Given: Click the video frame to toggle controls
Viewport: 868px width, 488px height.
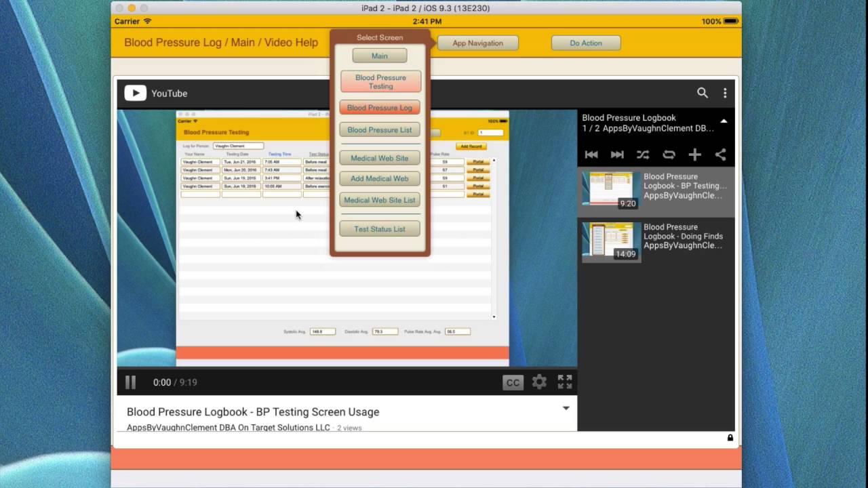Looking at the screenshot, I should coord(347,237).
